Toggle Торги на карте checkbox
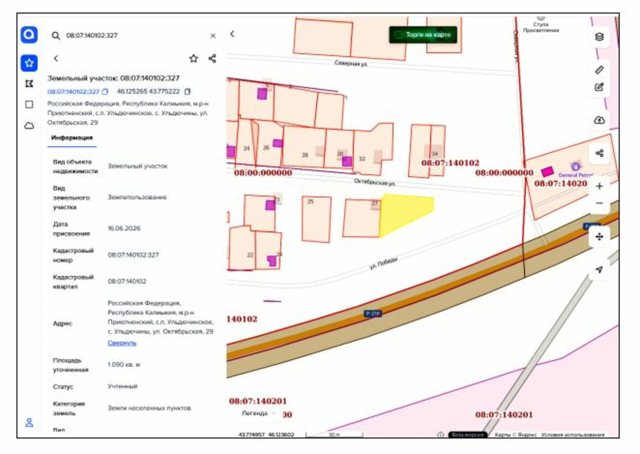Screen dimensions: 640x454 pos(398,35)
